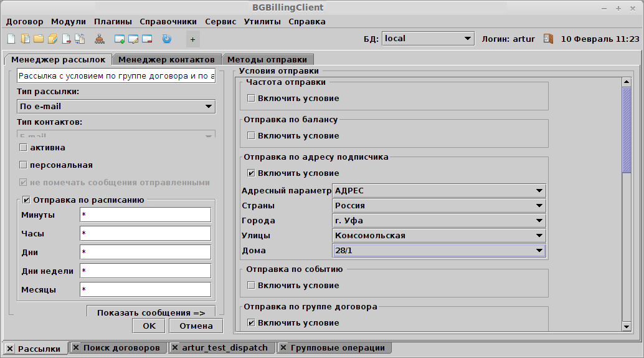Click the open folder icon in toolbar
The width and height of the screenshot is (644, 358).
pos(39,39)
